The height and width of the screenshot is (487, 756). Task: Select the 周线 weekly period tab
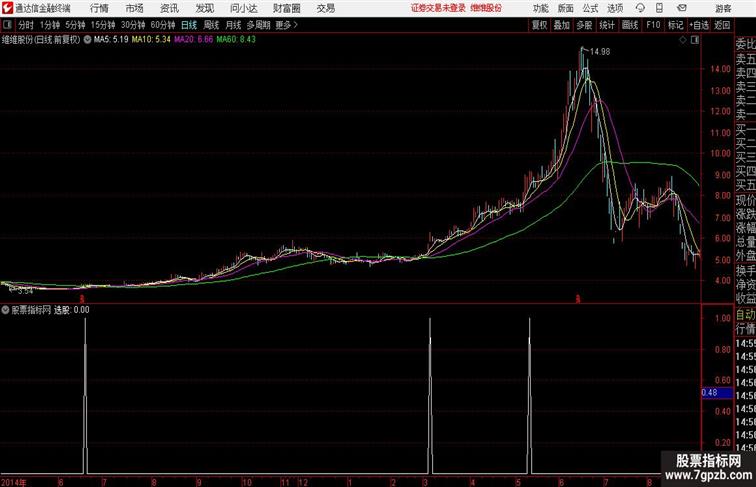(x=211, y=25)
